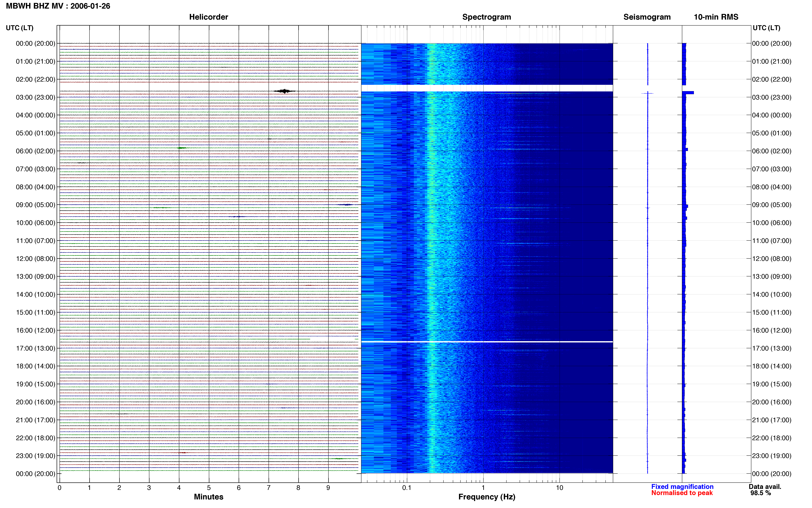Viewport: 812px width, 508px height.
Task: Click the left '03:00 (23:00)' time label
Action: click(x=36, y=97)
